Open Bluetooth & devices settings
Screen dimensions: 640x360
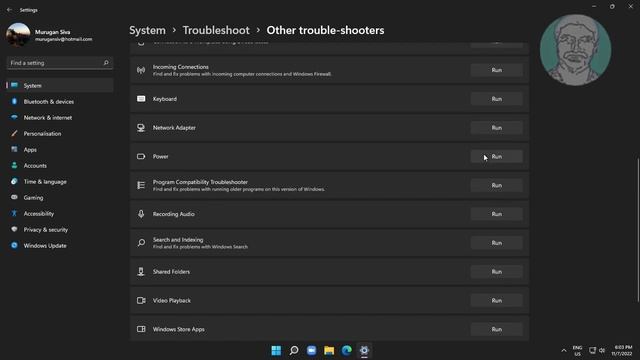tap(60, 101)
